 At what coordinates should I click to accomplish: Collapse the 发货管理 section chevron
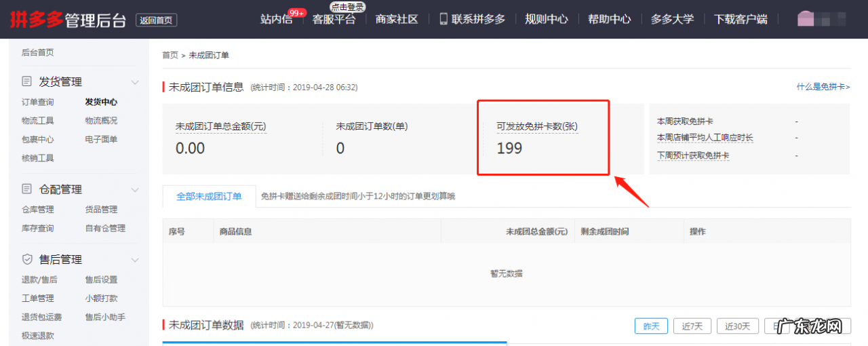(135, 82)
